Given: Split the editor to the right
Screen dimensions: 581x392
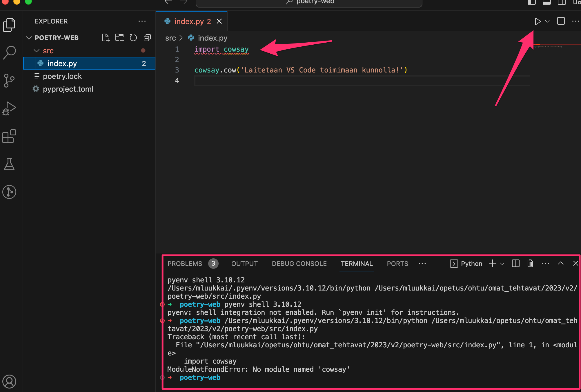Looking at the screenshot, I should point(561,21).
